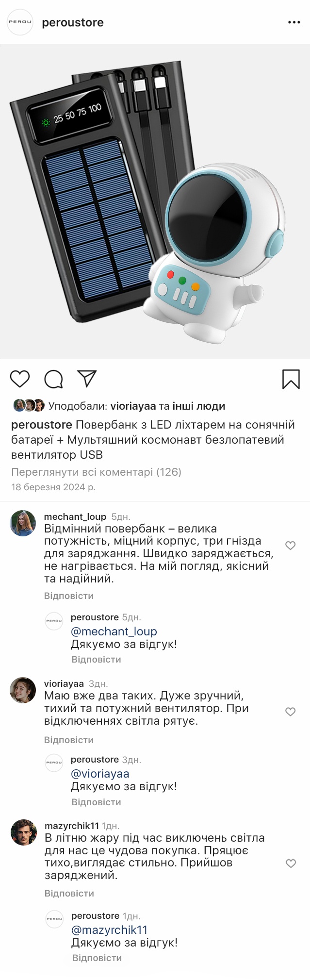Open comments via speech bubble icon

coord(53,379)
